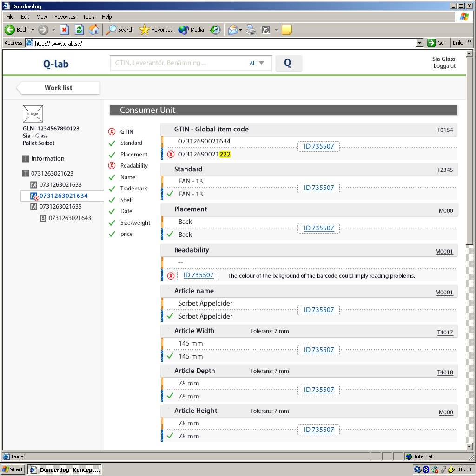Open the Tools menu
The height and width of the screenshot is (476, 476).
coord(88,17)
